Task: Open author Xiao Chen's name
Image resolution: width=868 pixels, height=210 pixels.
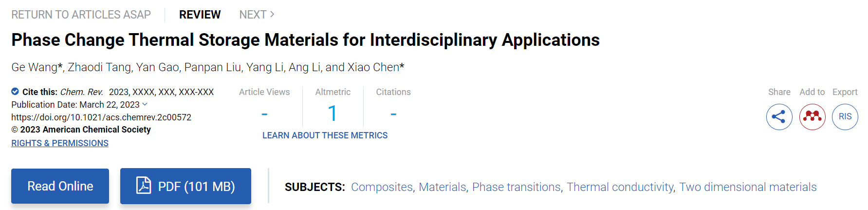Action: [x=373, y=67]
